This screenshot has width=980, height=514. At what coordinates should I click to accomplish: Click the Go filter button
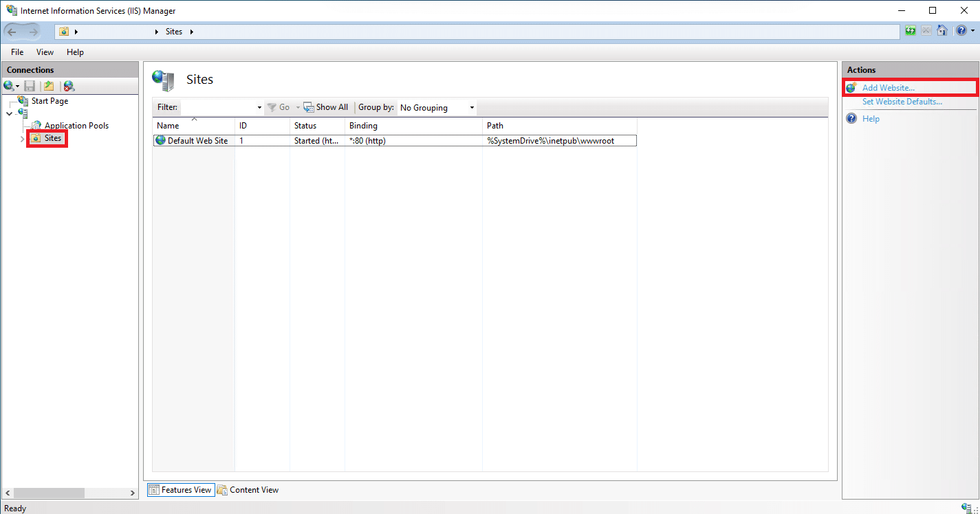(x=279, y=107)
